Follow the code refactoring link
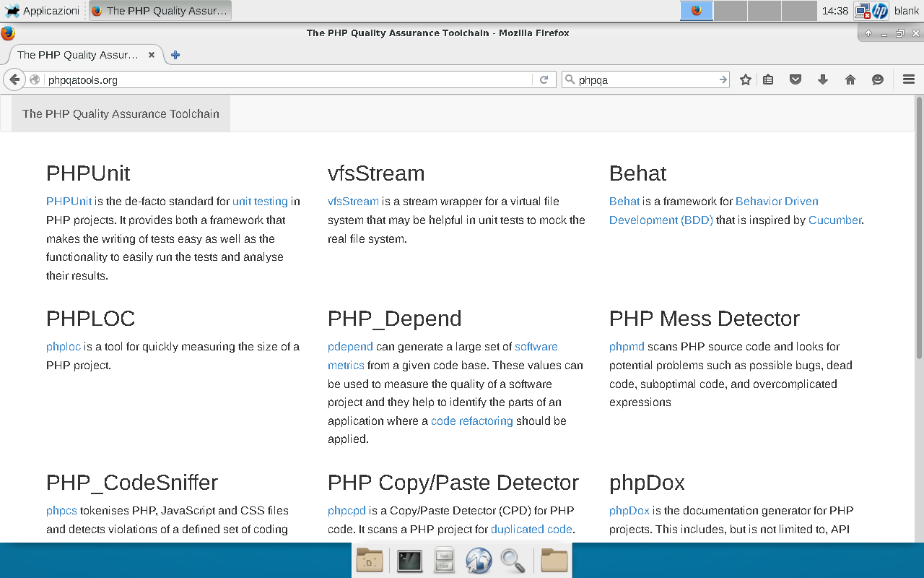Viewport: 924px width, 578px height. [472, 420]
